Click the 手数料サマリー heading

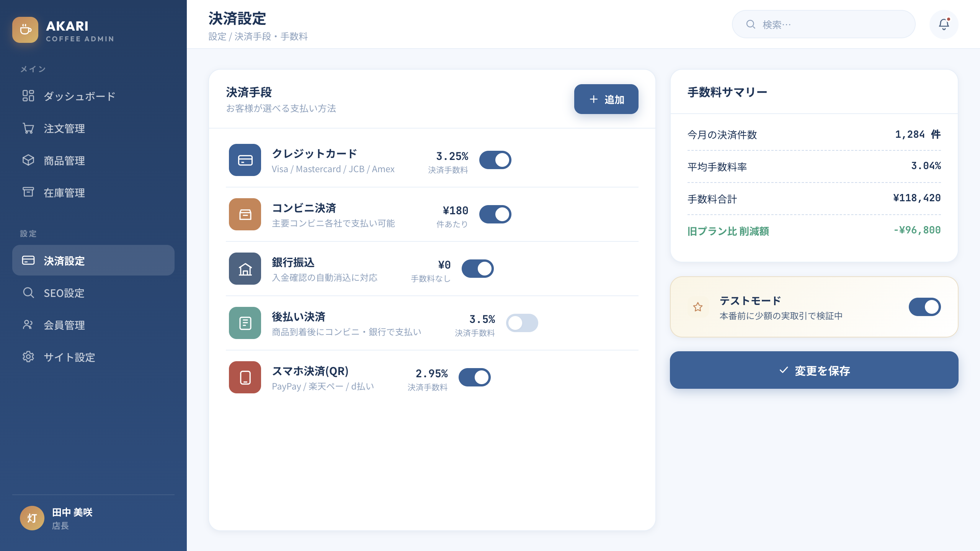coord(727,92)
